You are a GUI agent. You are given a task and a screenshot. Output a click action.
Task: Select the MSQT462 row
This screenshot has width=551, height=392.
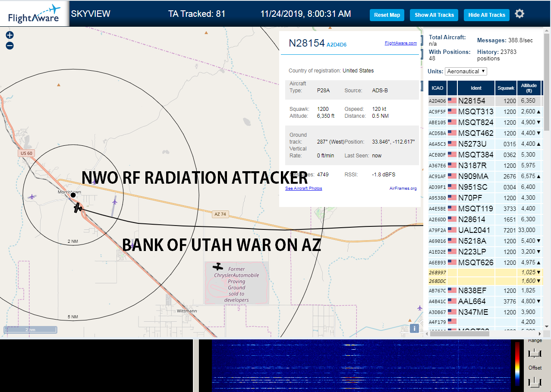(485, 133)
